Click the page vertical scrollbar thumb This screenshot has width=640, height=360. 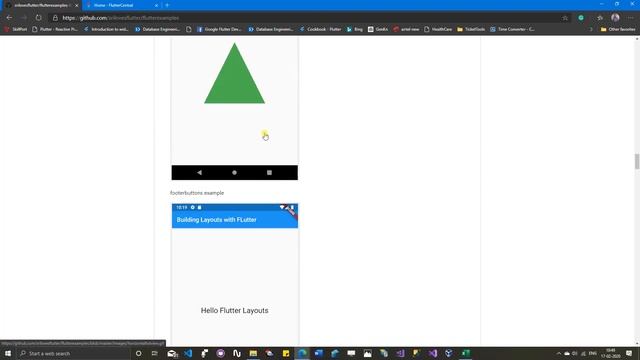tap(637, 161)
